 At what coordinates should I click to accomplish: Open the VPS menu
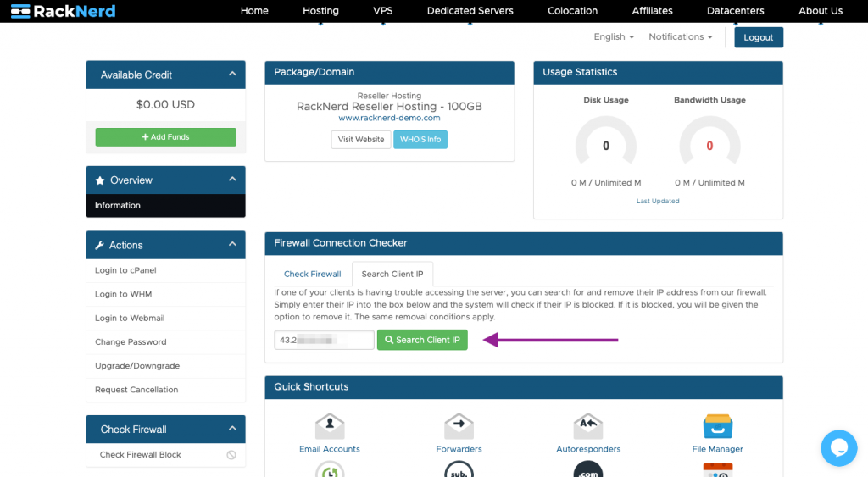[382, 10]
